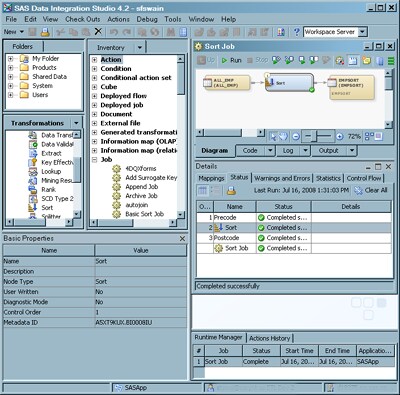Expand the Cube inventory node
Image resolution: width=400 pixels, height=395 pixels.
94,87
